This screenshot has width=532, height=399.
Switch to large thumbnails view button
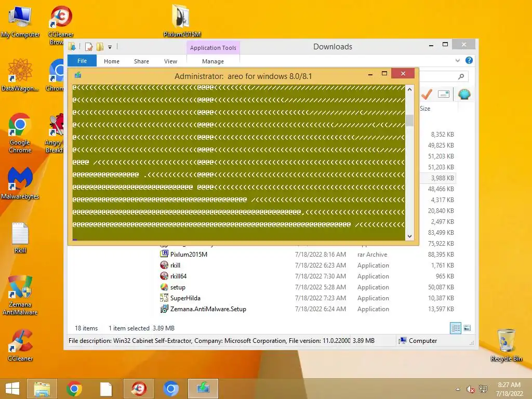coord(467,328)
